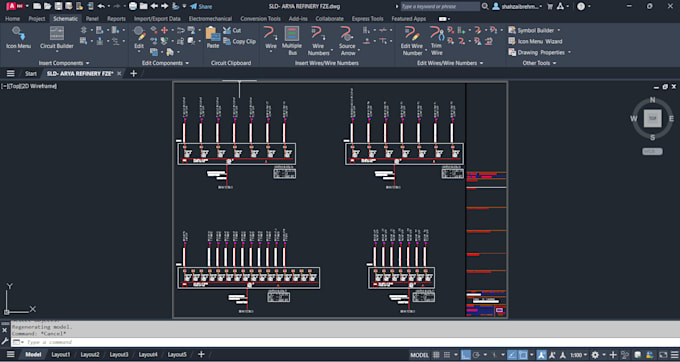The image size is (680, 362).
Task: Open Import/Export Data tab
Action: [x=157, y=19]
